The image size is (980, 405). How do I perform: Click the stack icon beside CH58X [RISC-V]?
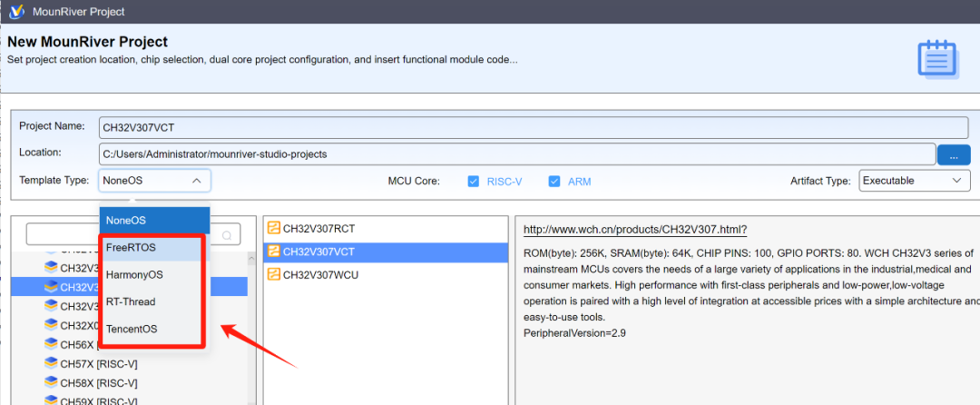point(52,382)
